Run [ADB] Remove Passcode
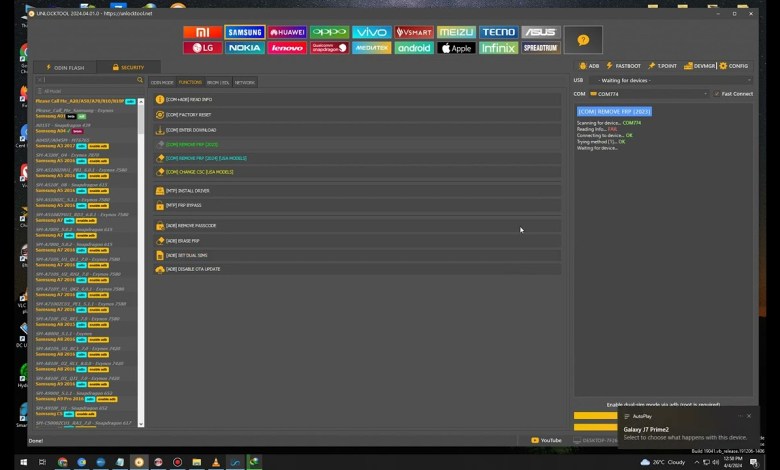Viewport: 780px width, 470px height. click(357, 226)
